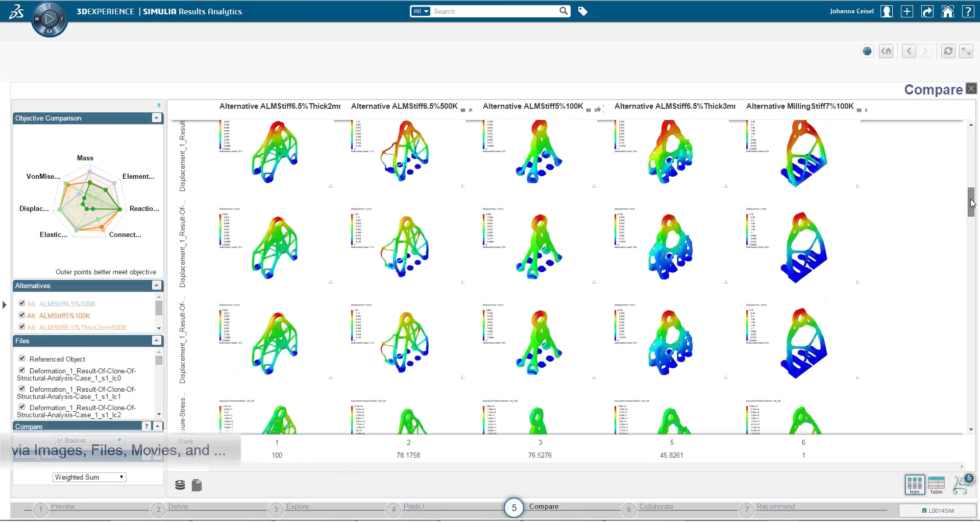Viewport: 980px width, 522px height.
Task: Go to the Explore step
Action: tap(276, 509)
